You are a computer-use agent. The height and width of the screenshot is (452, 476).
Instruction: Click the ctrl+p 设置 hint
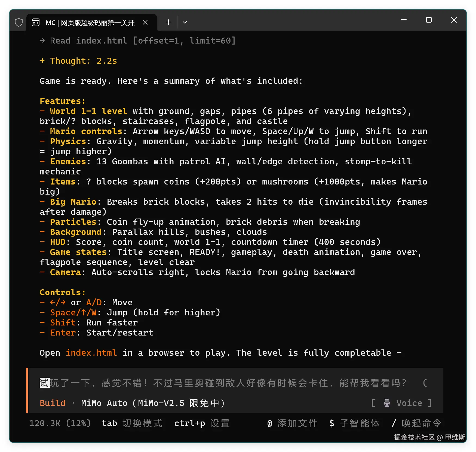(x=202, y=423)
